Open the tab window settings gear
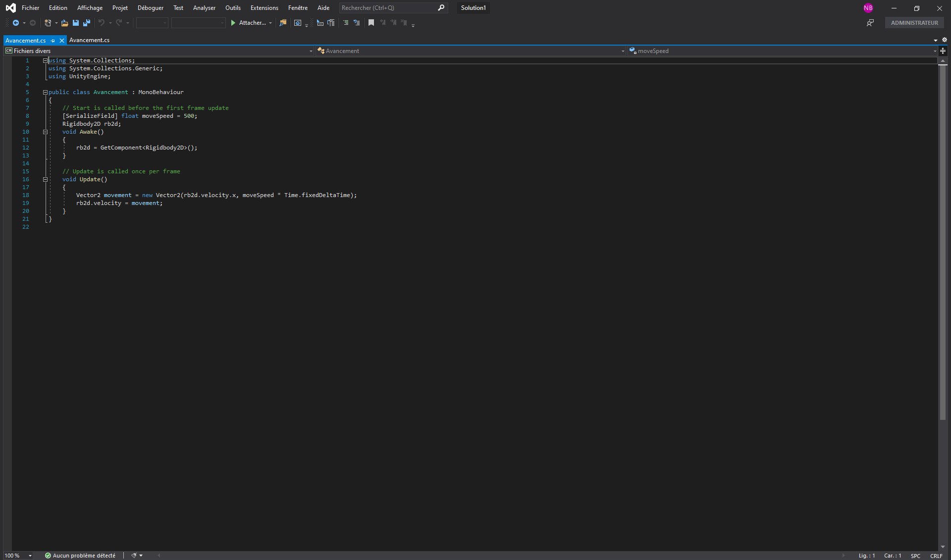Image resolution: width=951 pixels, height=560 pixels. [944, 40]
